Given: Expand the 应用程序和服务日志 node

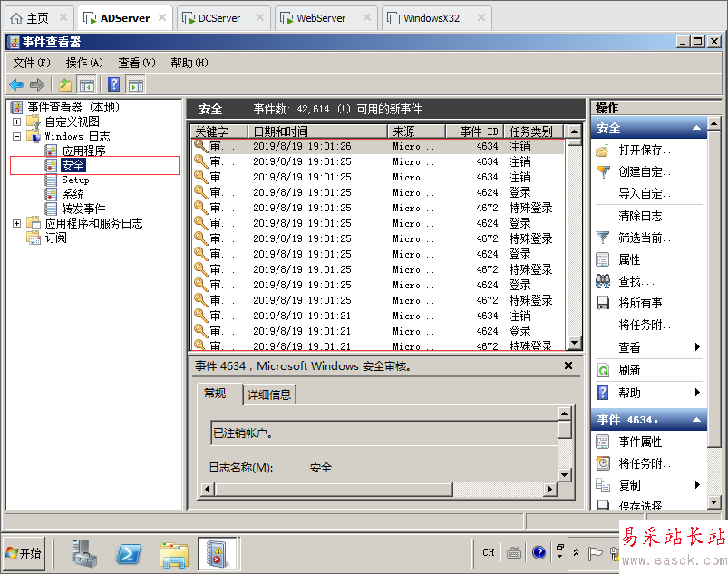Looking at the screenshot, I should pos(16,223).
